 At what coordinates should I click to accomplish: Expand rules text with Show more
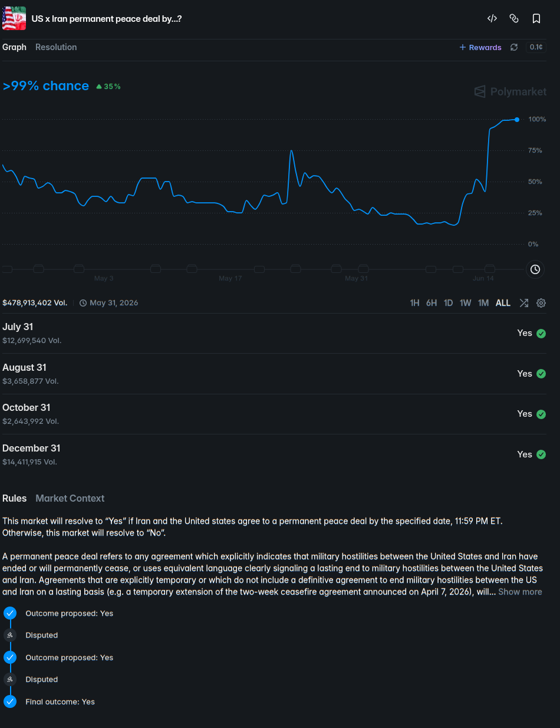(520, 592)
